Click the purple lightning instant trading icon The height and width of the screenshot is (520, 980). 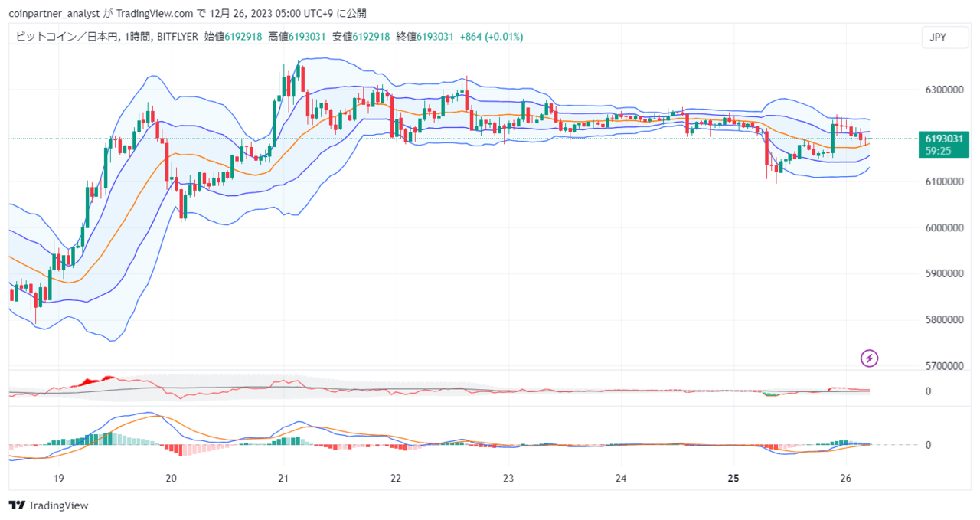point(869,358)
